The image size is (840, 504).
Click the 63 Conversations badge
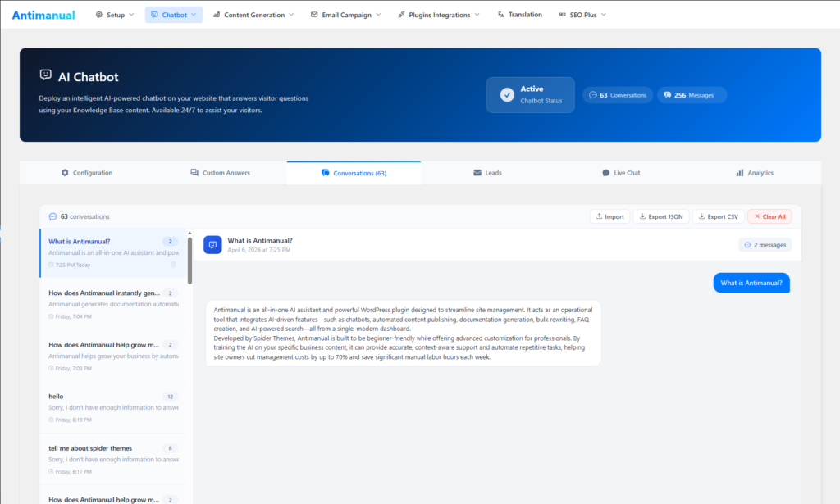[618, 95]
